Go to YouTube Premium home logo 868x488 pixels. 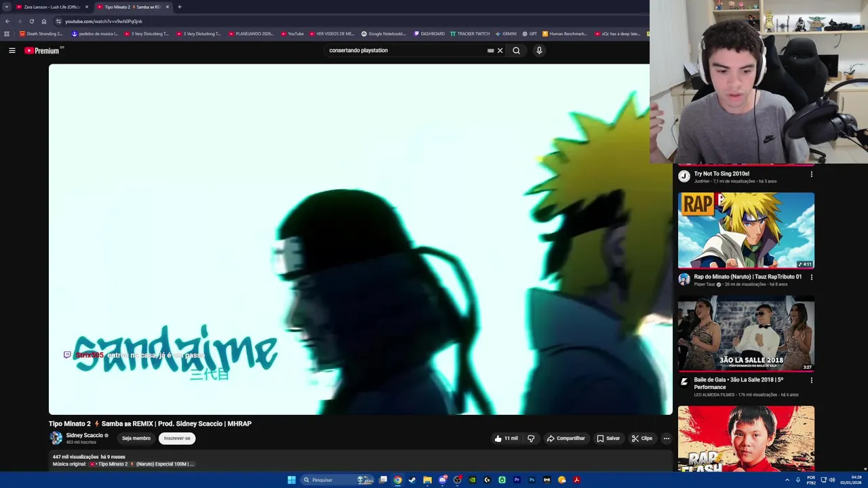point(43,50)
